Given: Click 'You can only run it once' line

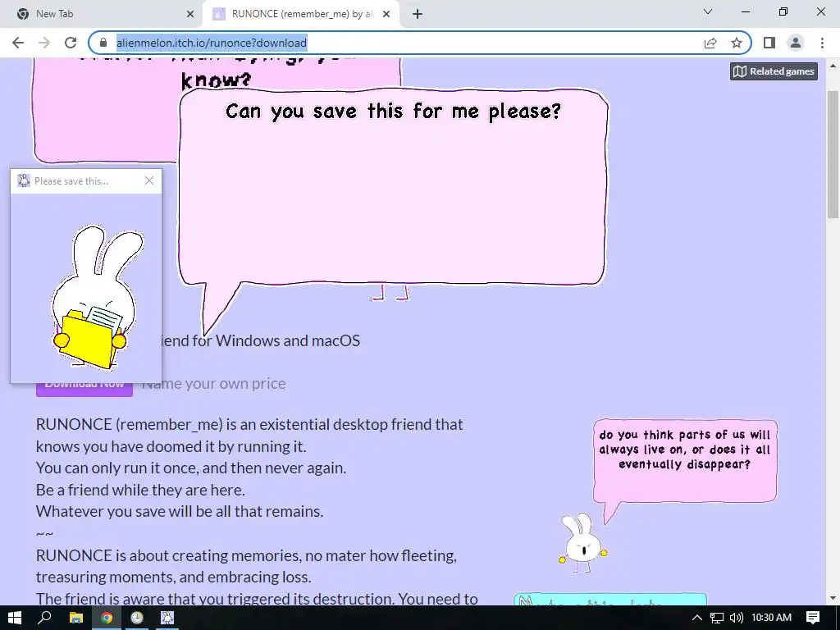Looking at the screenshot, I should point(190,468).
